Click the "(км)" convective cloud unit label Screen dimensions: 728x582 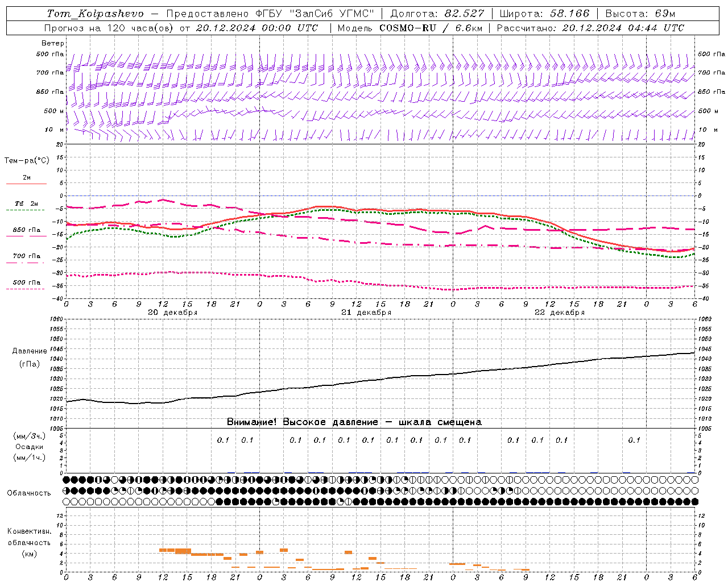pos(29,554)
